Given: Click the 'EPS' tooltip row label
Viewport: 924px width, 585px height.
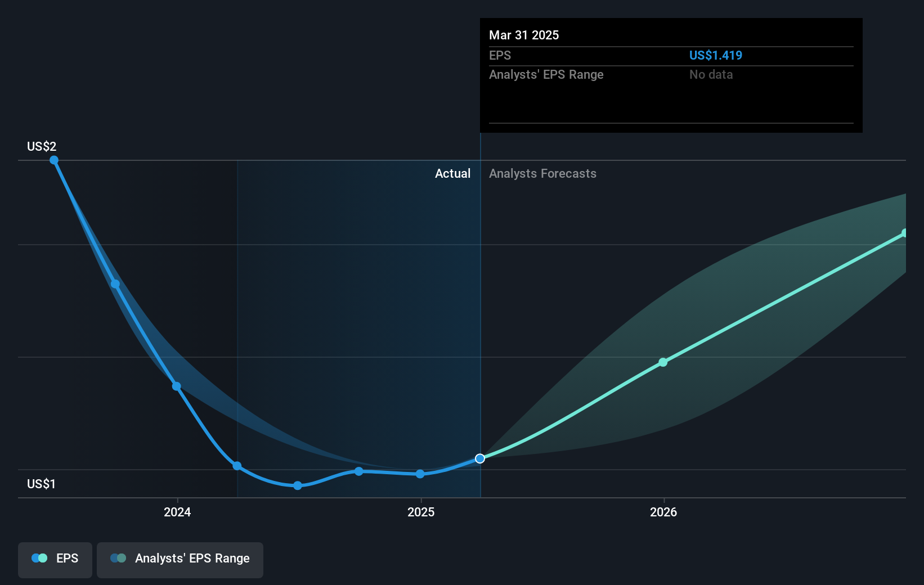Looking at the screenshot, I should pos(500,55).
